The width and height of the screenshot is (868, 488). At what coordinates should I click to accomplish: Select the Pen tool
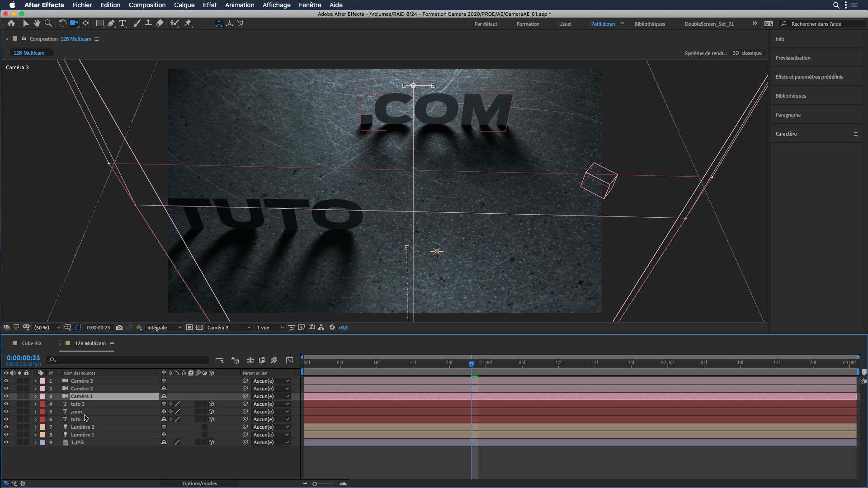[x=111, y=23]
